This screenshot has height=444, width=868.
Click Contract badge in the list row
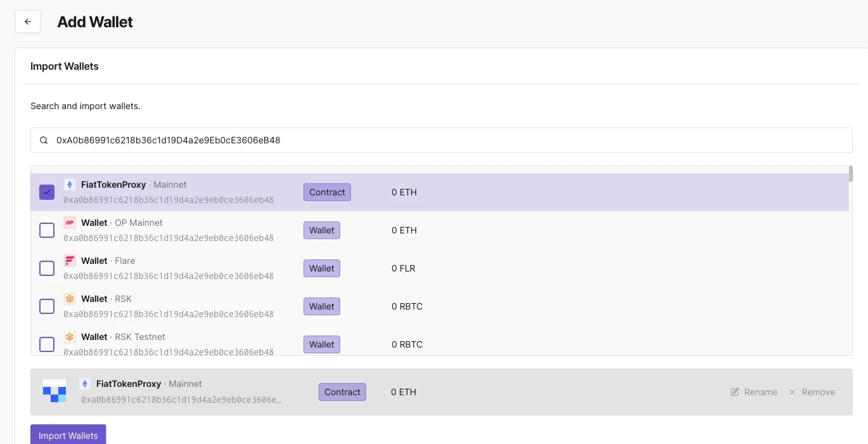(x=327, y=192)
